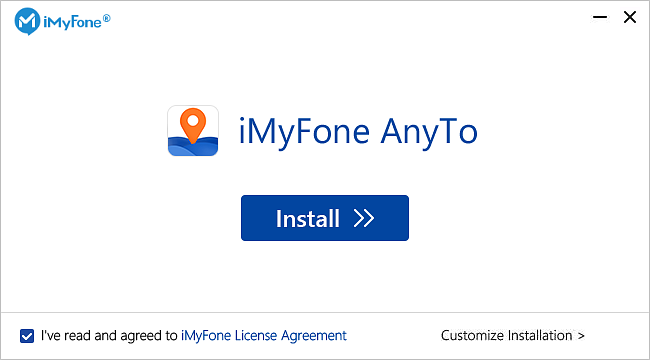Click the blue wave part of AnyTo icon
Viewport: 650px width, 360px height.
(193, 146)
